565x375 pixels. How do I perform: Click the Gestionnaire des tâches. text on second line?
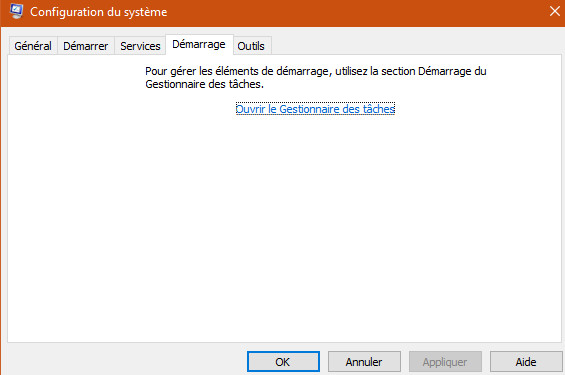coord(204,84)
